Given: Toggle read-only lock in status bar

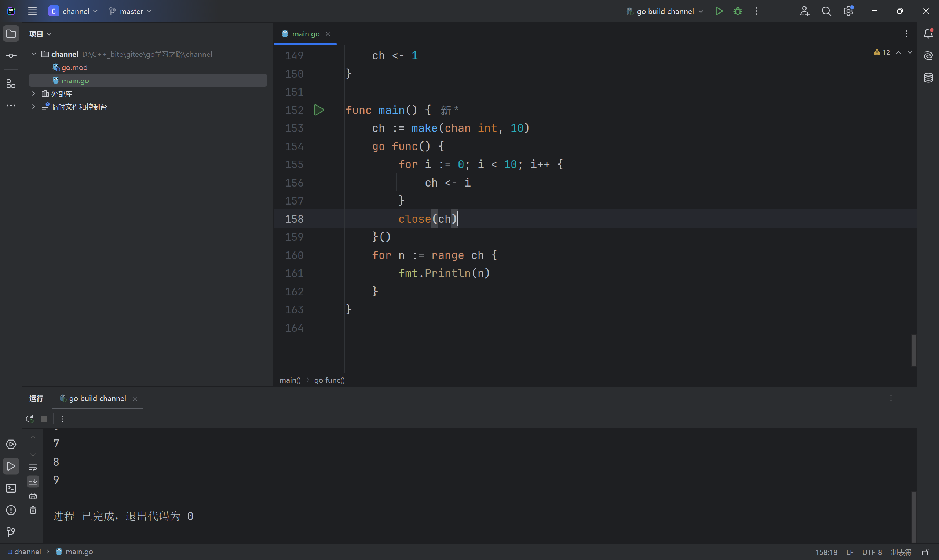Looking at the screenshot, I should [x=926, y=552].
